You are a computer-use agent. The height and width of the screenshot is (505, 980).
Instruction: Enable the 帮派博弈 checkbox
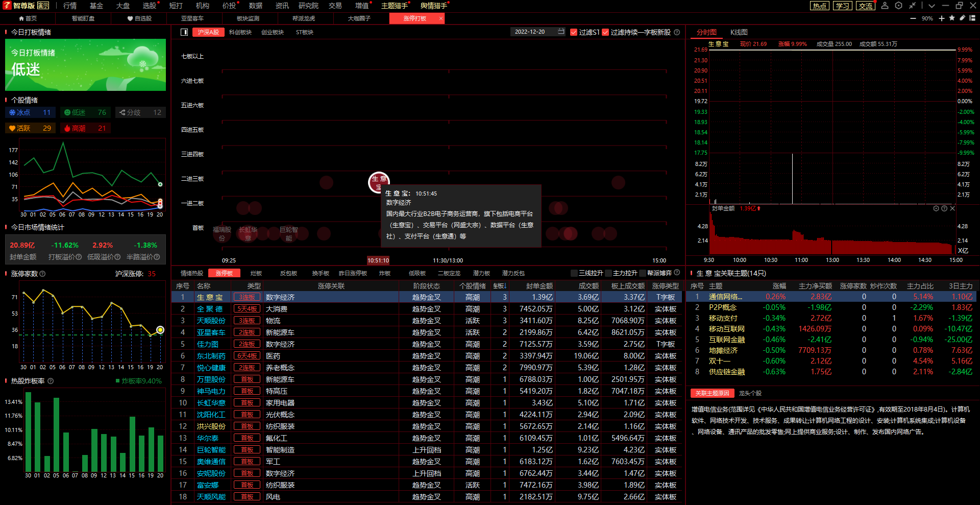pos(643,273)
